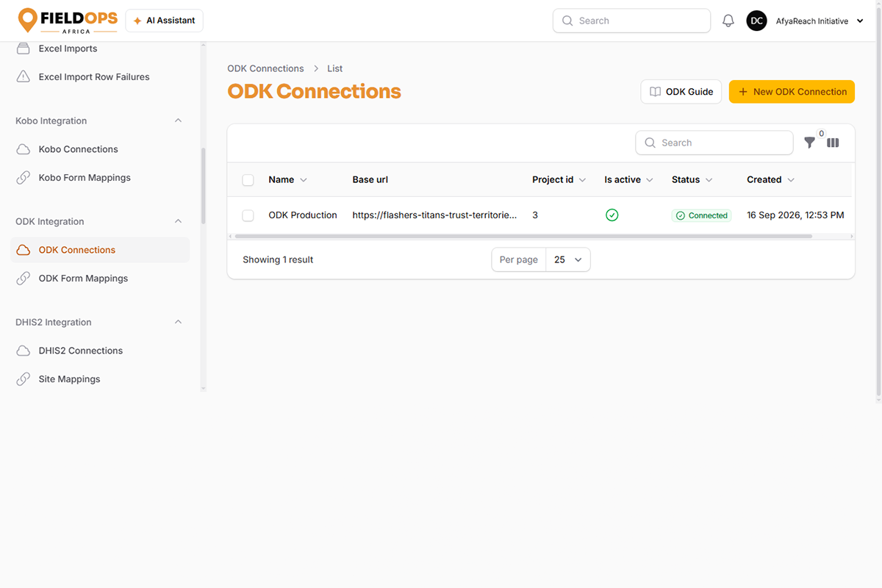Open the notifications bell
This screenshot has width=882, height=588.
pyautogui.click(x=728, y=21)
